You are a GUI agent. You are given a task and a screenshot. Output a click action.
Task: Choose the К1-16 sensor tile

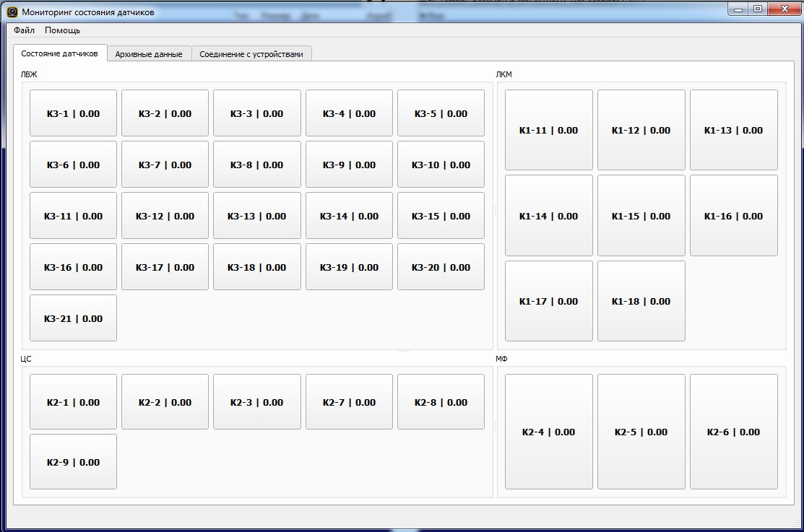pos(734,216)
